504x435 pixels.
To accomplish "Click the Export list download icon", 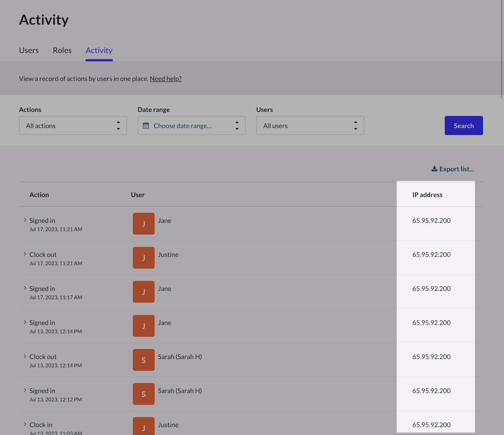I will [x=435, y=169].
